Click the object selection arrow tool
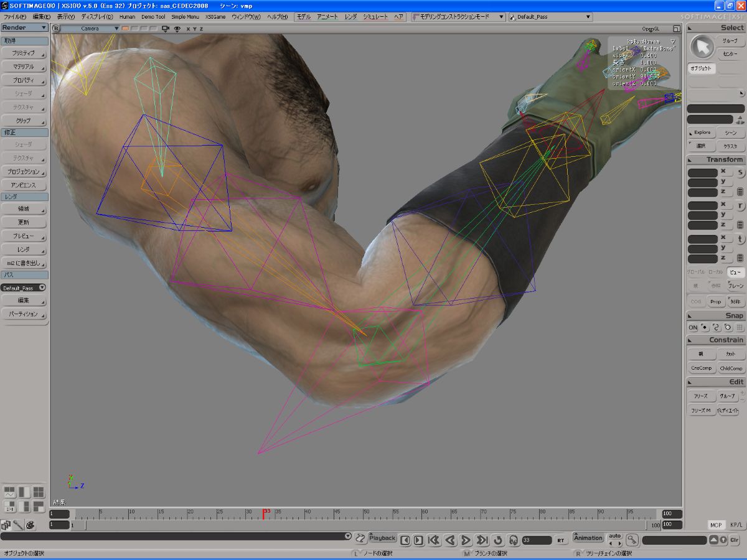Screen dimensions: 747x560 coord(702,47)
